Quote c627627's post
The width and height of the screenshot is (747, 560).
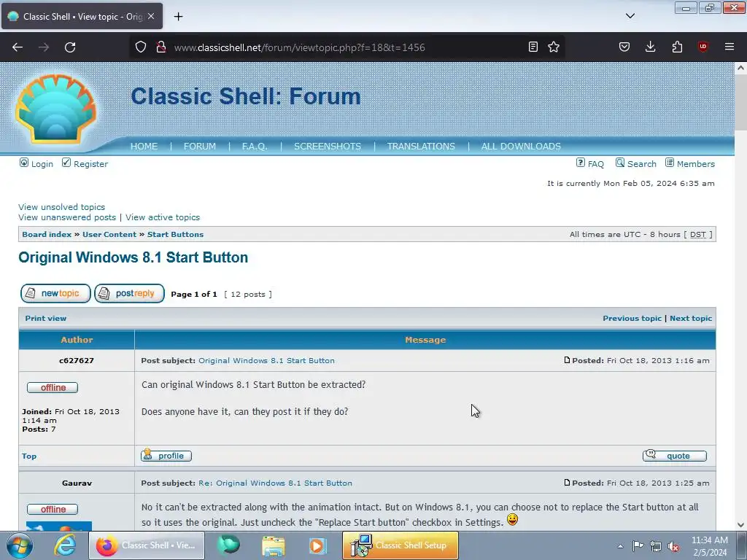(x=675, y=456)
